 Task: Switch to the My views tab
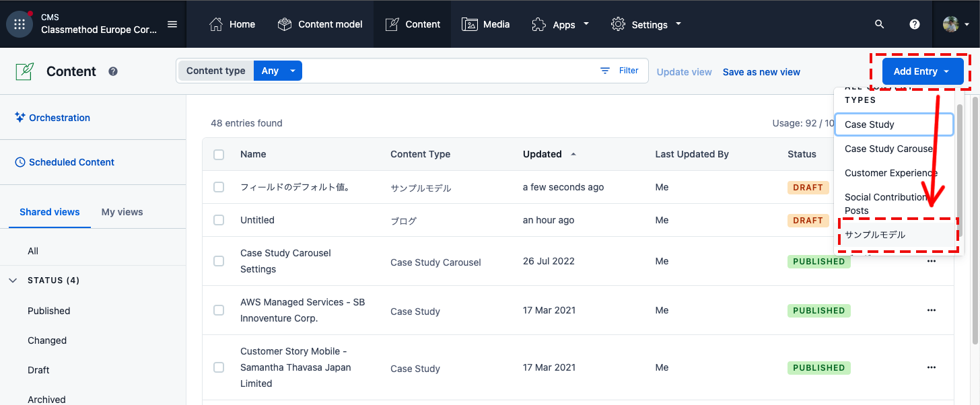[x=122, y=211]
